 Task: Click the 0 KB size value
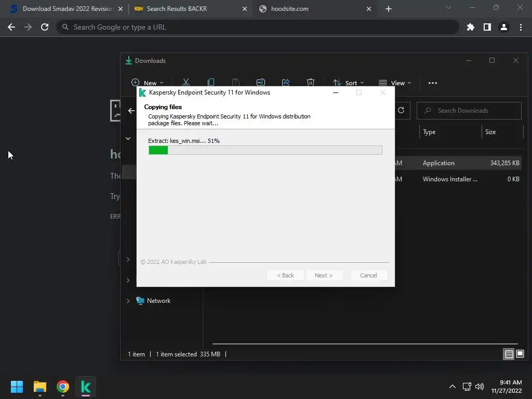coord(513,179)
